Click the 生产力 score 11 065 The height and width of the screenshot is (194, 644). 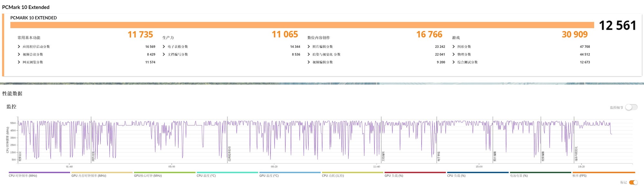click(x=285, y=34)
